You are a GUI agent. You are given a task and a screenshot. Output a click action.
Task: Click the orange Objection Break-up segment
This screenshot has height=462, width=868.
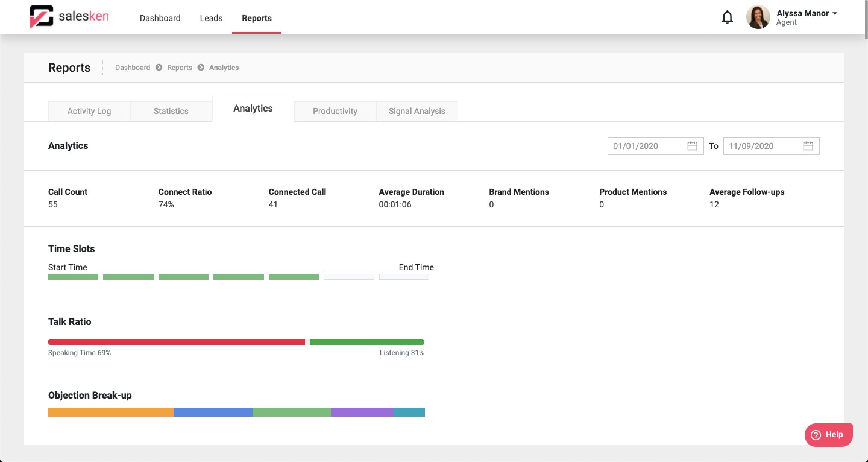tap(111, 413)
